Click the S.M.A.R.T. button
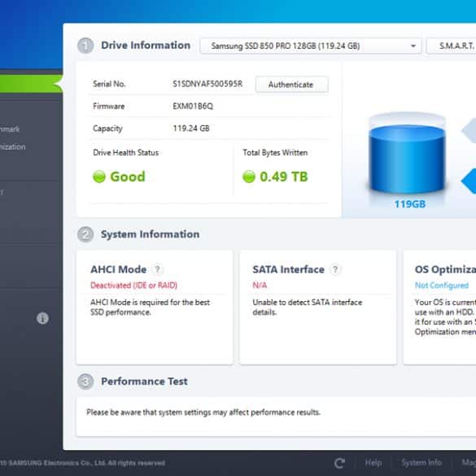476x476 pixels. point(452,46)
